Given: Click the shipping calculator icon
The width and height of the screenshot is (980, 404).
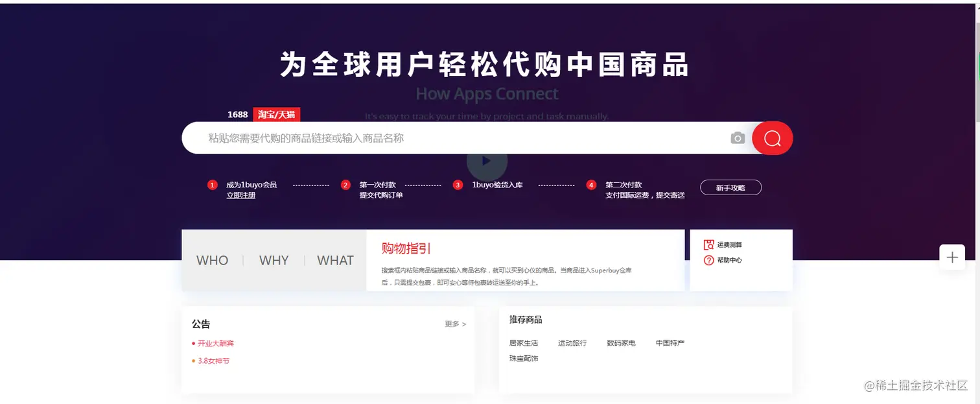Looking at the screenshot, I should point(709,245).
